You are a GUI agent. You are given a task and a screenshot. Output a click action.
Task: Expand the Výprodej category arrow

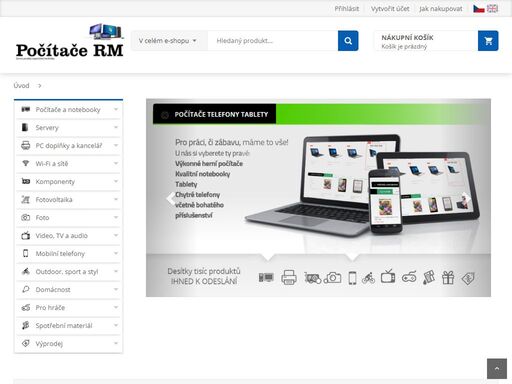coord(116,343)
